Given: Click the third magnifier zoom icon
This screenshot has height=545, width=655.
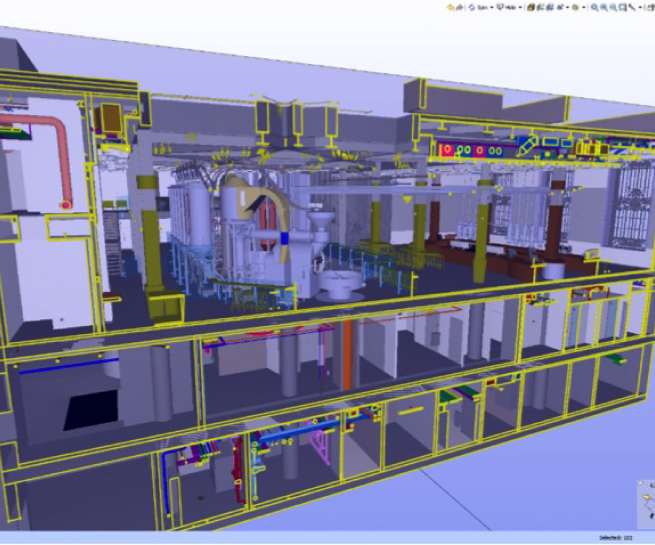Looking at the screenshot, I should tap(614, 6).
